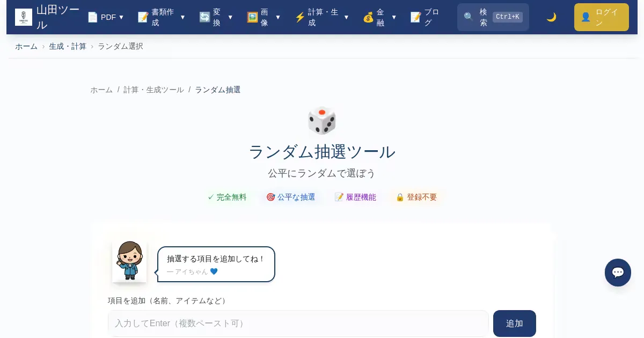Toggle dark mode with the moon icon
The width and height of the screenshot is (644, 338).
(551, 17)
